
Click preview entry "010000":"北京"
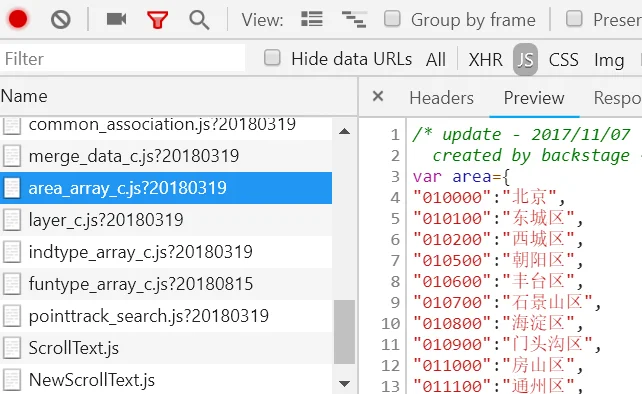click(x=488, y=197)
